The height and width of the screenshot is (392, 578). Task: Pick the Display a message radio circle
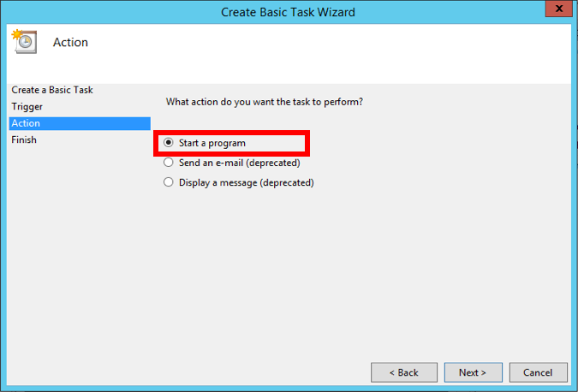169,182
